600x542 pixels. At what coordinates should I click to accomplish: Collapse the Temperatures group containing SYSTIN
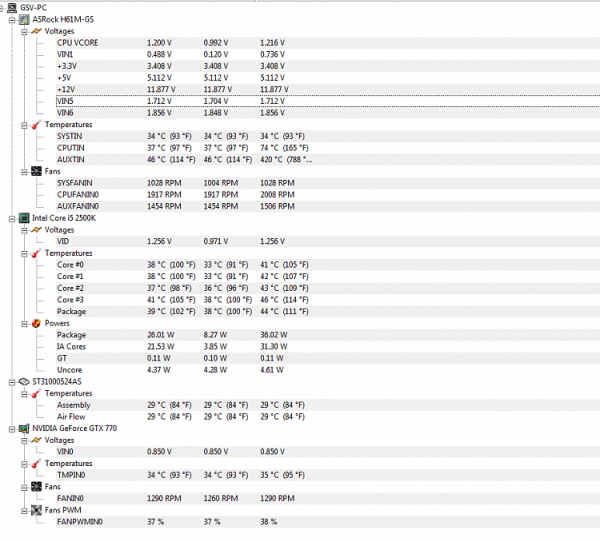tap(24, 125)
